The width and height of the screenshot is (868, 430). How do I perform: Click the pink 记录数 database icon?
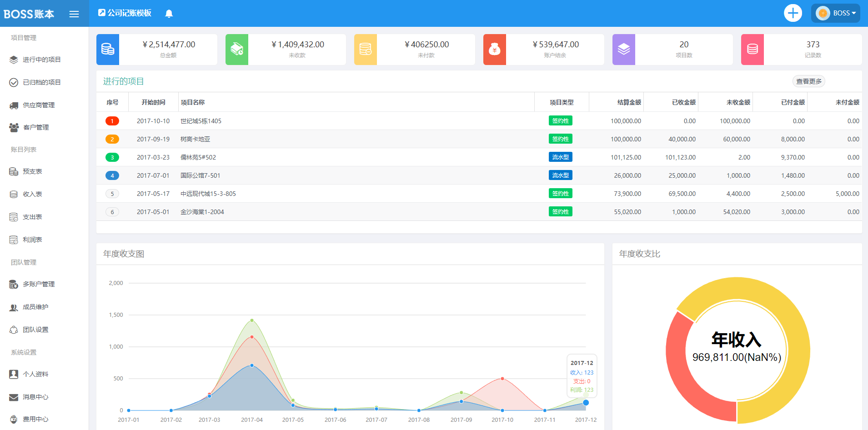click(x=753, y=50)
